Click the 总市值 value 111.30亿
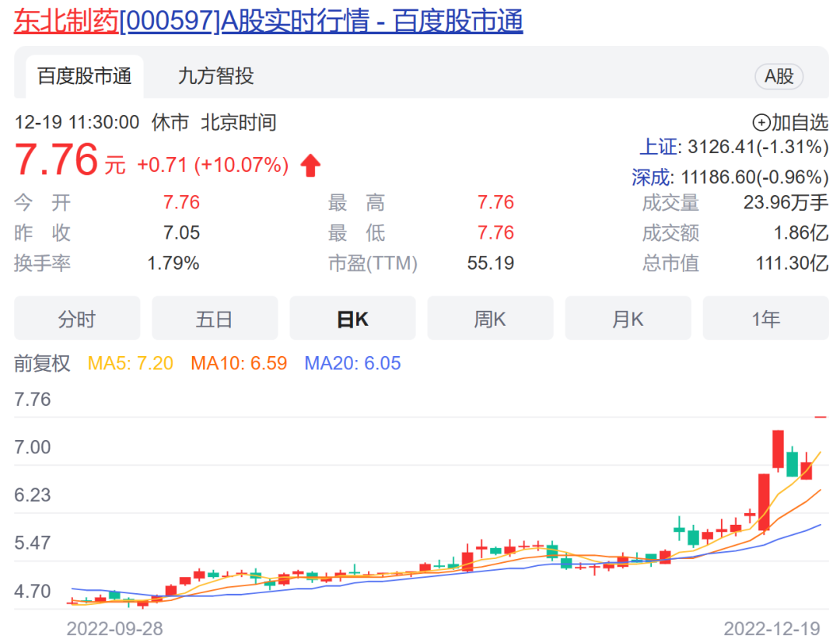Image resolution: width=840 pixels, height=643 pixels. coord(792,263)
